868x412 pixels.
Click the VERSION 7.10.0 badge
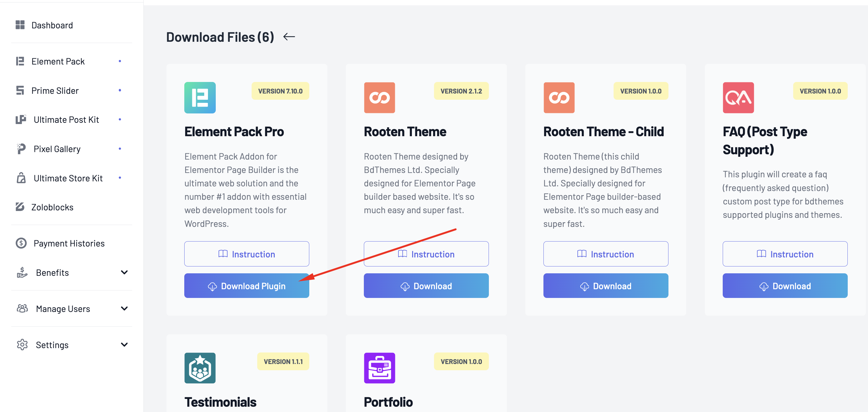[x=280, y=91]
